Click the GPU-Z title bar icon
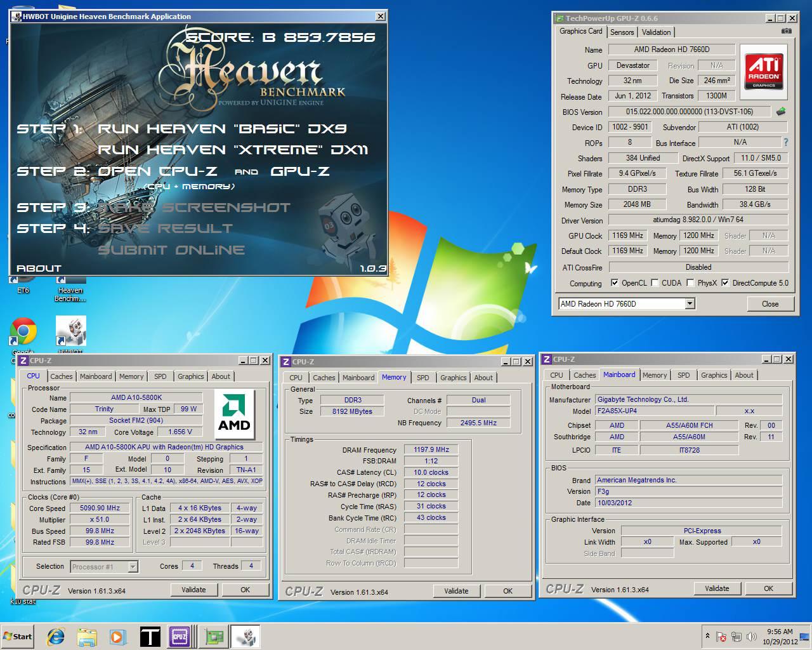Screen dimensions: 812x650 coord(559,18)
